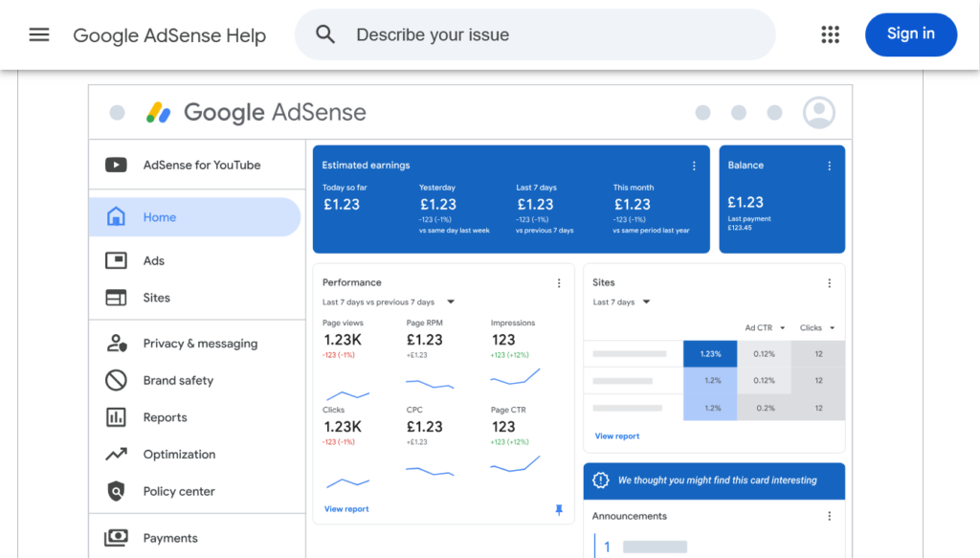Click the account avatar icon

819,113
